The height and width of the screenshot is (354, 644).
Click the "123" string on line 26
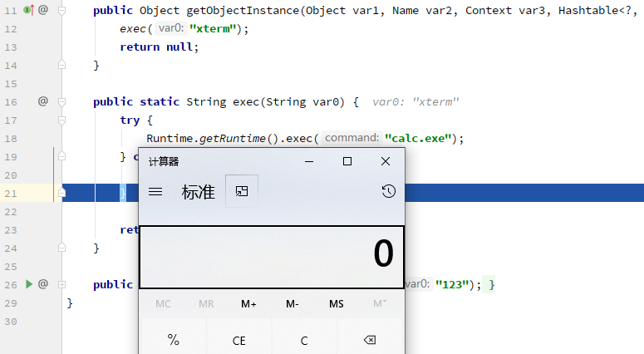[x=452, y=284]
